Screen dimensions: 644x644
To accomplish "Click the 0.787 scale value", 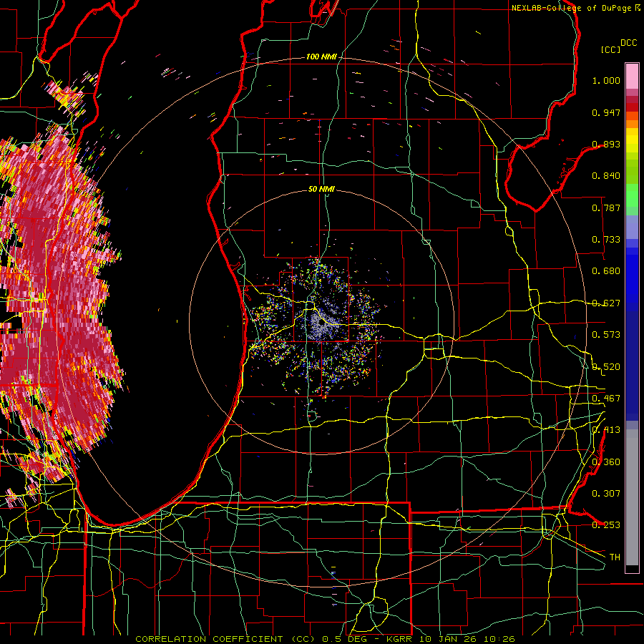I will (x=606, y=208).
